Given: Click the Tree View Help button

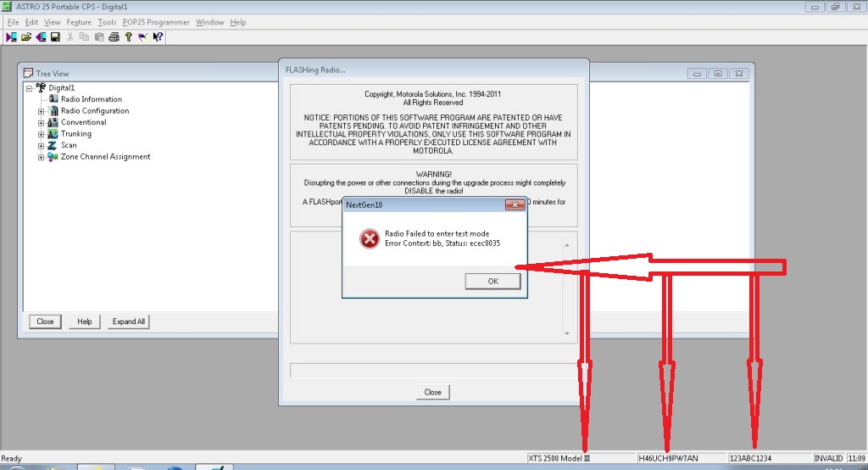Looking at the screenshot, I should point(84,322).
